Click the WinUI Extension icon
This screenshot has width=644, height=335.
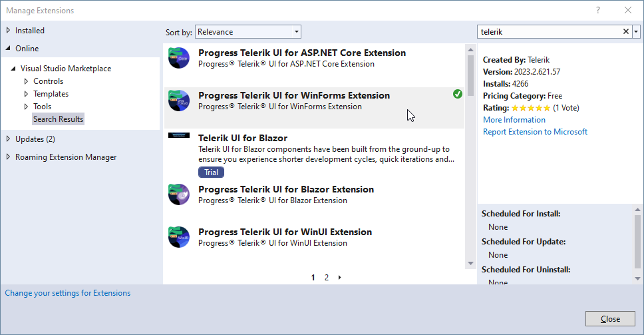click(x=179, y=237)
